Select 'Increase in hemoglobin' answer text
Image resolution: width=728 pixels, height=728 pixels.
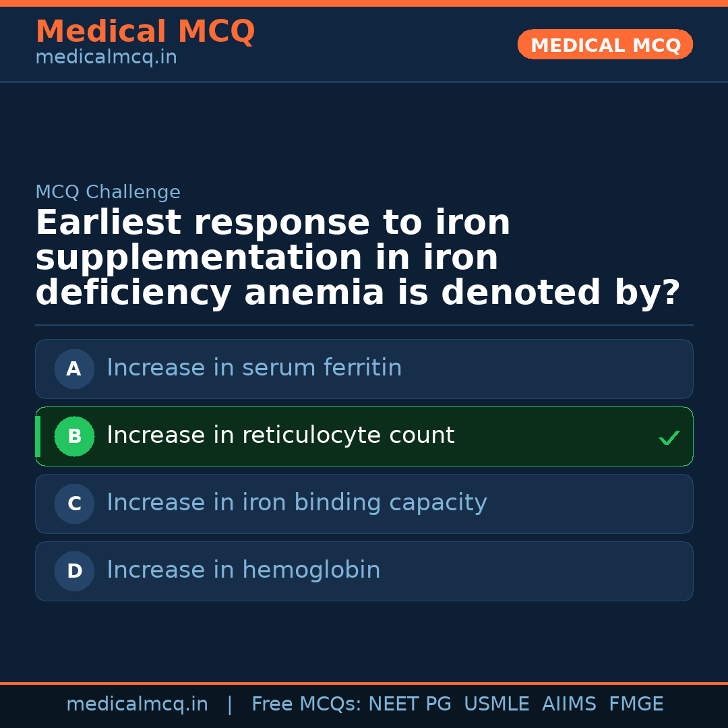point(243,570)
